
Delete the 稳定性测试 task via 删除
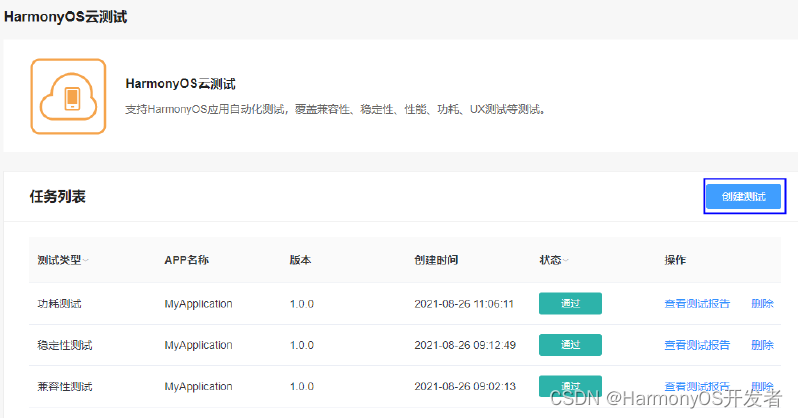pos(762,345)
